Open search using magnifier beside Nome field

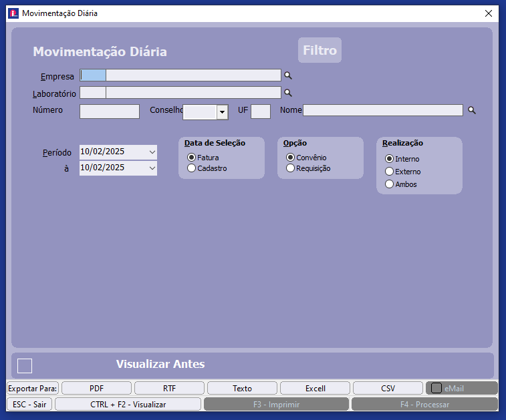coord(471,110)
